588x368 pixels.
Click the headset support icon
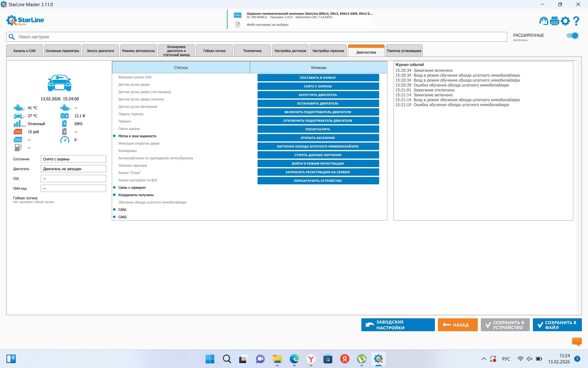[x=544, y=21]
